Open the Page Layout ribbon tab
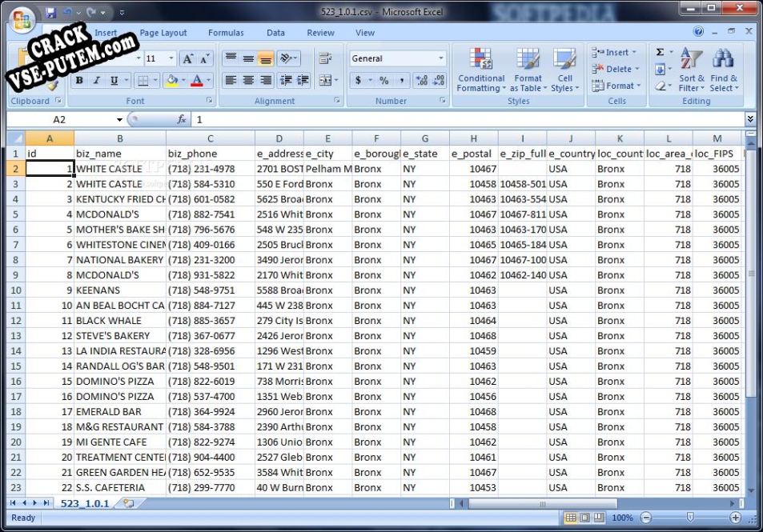Viewport: 763px width, 532px height. (163, 33)
